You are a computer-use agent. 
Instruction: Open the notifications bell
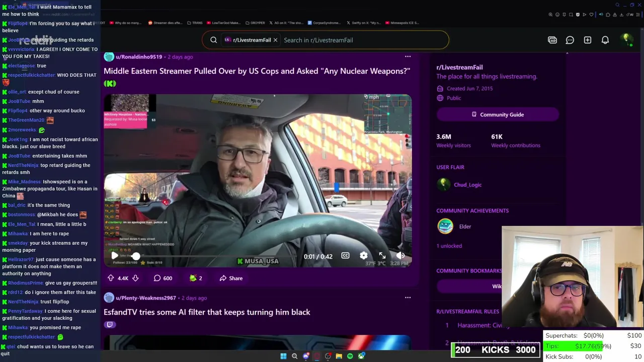pos(605,40)
